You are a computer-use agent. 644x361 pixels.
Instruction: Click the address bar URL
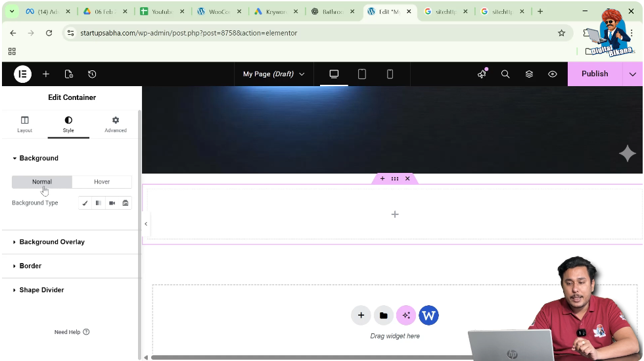[x=189, y=33]
